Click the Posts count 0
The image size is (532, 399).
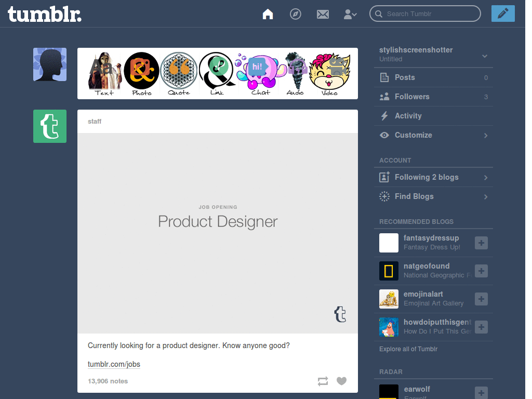(486, 78)
